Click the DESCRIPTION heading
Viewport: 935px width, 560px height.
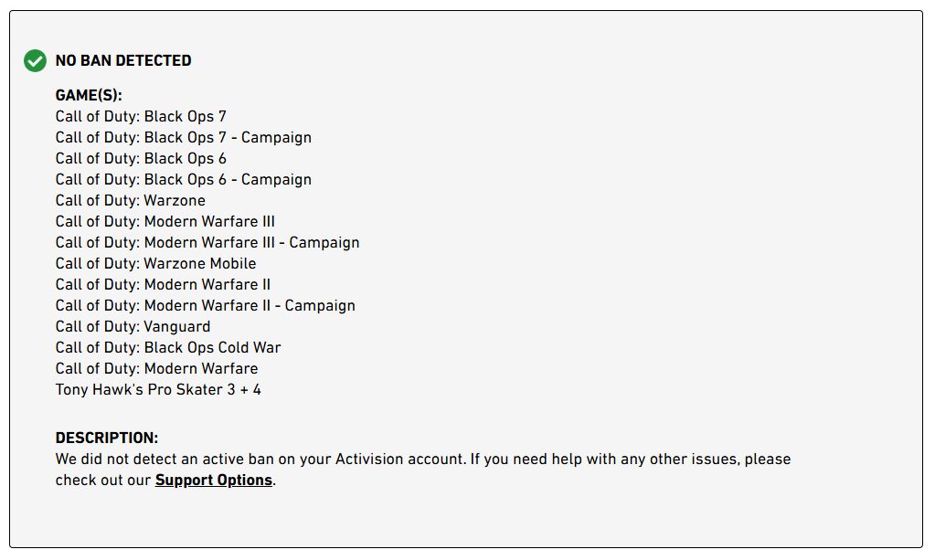[107, 438]
